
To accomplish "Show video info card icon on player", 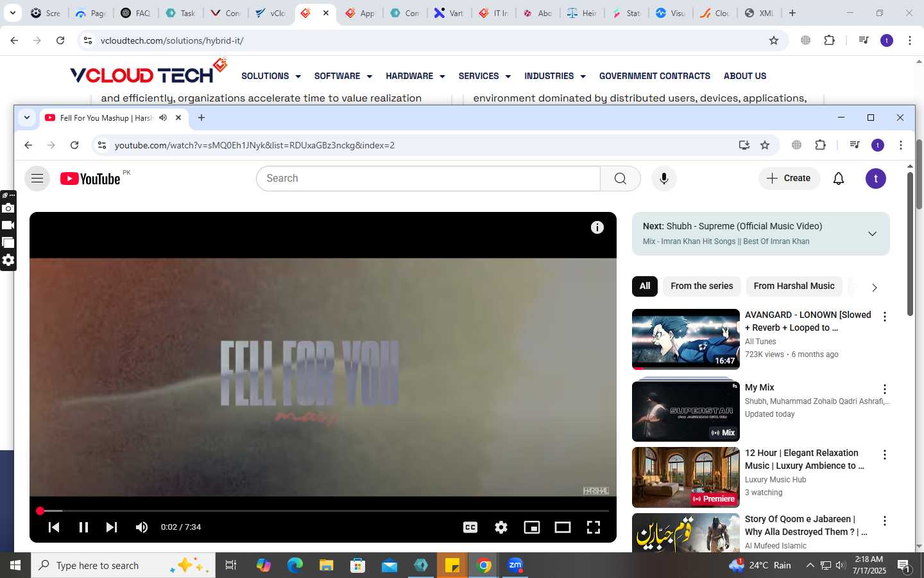I will 597,227.
